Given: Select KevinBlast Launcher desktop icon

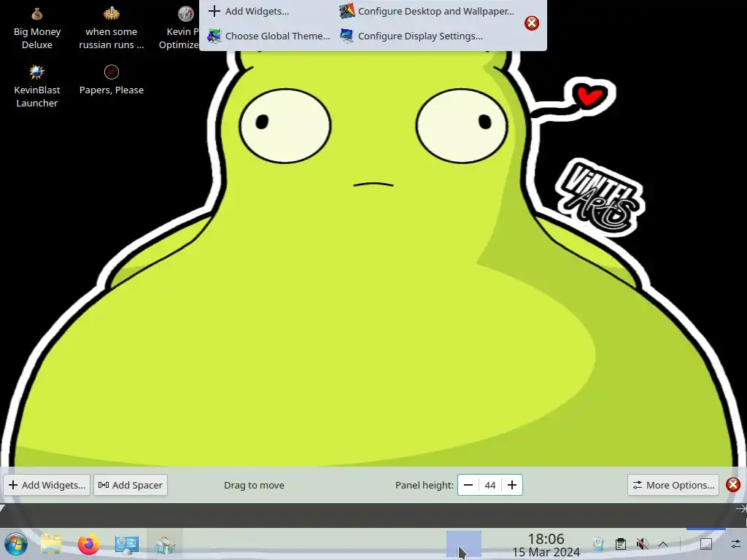Looking at the screenshot, I should [x=37, y=86].
